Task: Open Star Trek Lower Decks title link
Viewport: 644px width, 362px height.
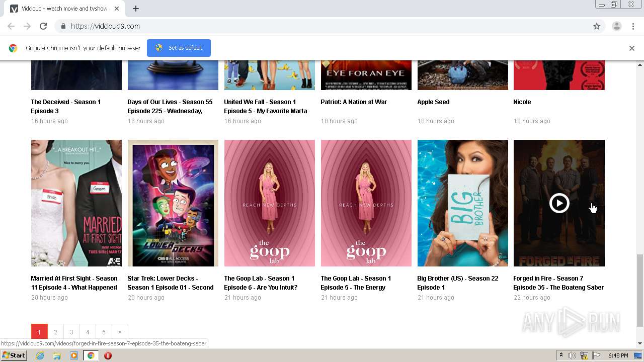Action: tap(171, 283)
